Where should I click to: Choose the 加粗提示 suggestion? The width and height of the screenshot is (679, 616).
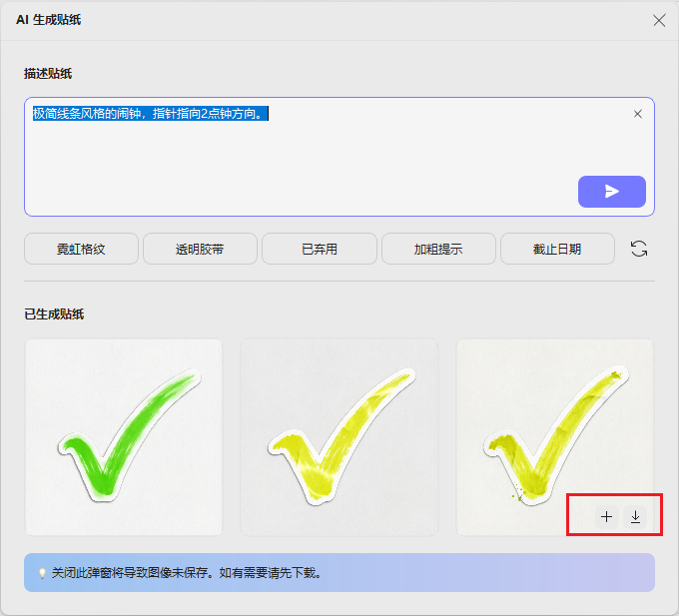[x=438, y=249]
